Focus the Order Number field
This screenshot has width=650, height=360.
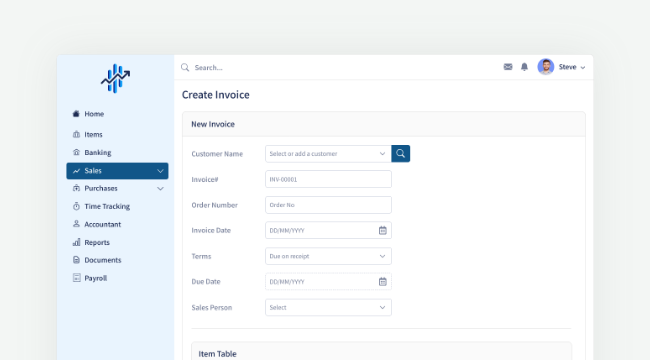[x=328, y=205]
